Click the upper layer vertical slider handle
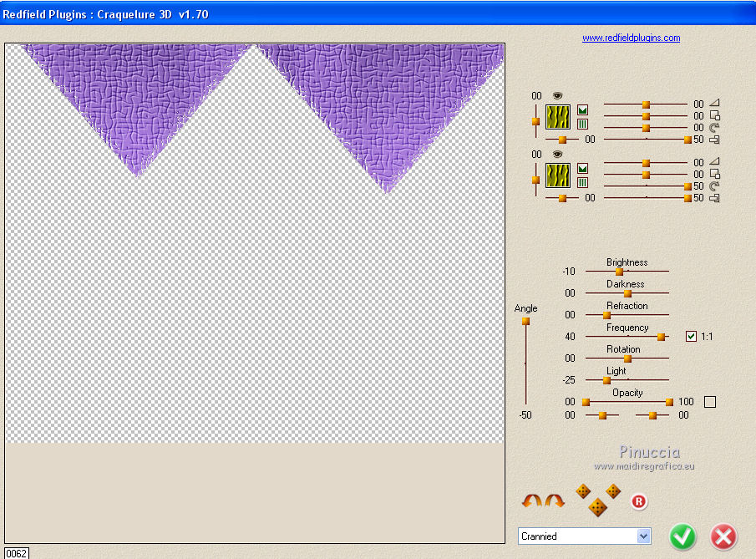The width and height of the screenshot is (756, 559). (x=535, y=121)
